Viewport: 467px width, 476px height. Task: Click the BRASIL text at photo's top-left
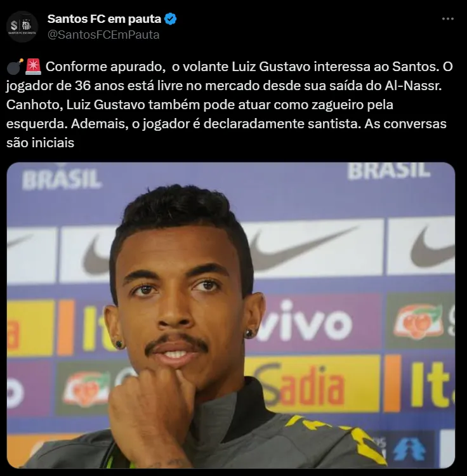coord(62,180)
